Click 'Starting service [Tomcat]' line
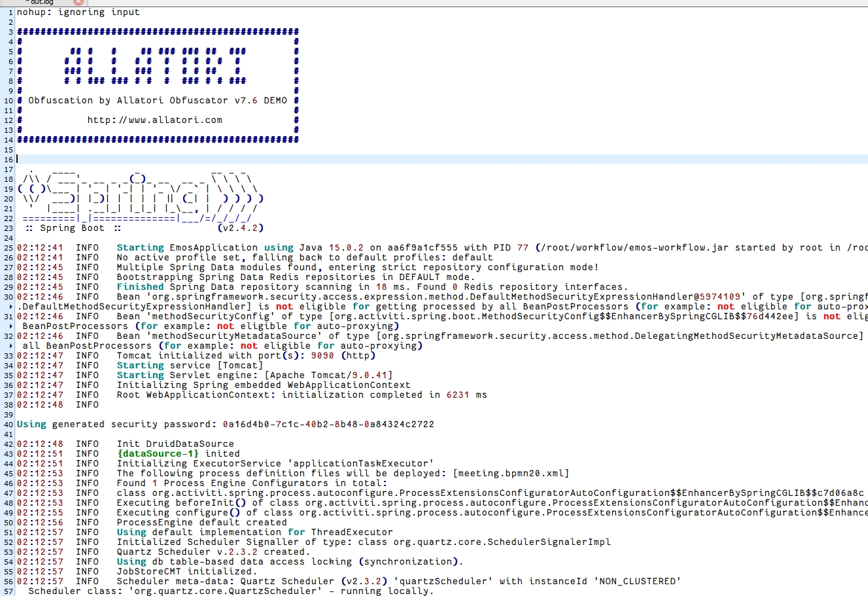The image size is (868, 596). (x=190, y=365)
